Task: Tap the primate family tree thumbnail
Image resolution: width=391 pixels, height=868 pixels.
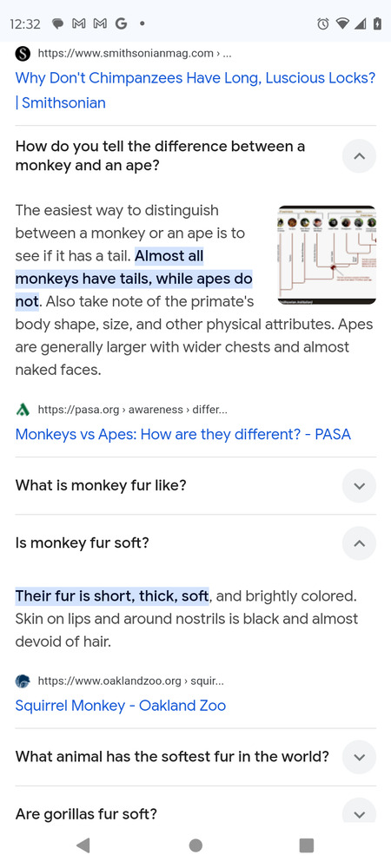Action: tap(327, 255)
